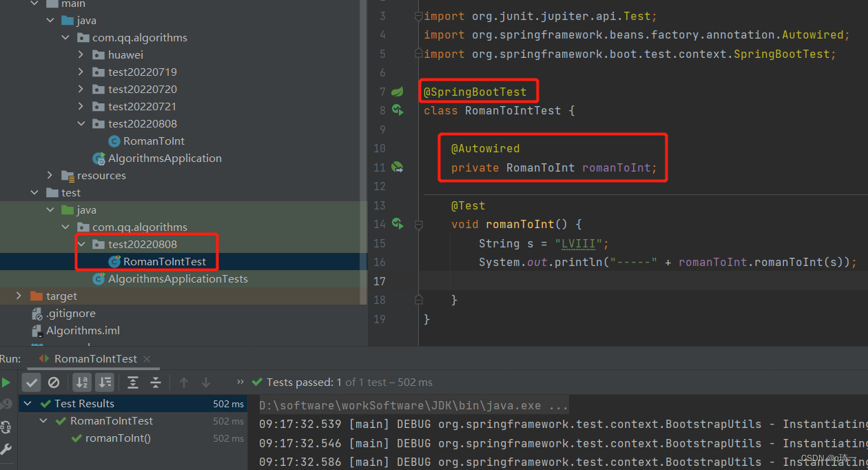
Task: Click the code folding arrow at line 18
Action: tap(419, 300)
